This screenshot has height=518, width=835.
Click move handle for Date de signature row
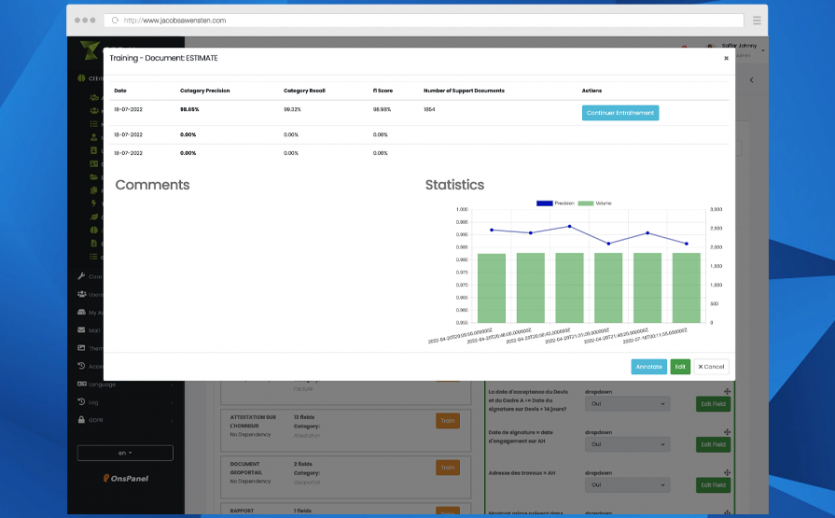click(x=727, y=432)
